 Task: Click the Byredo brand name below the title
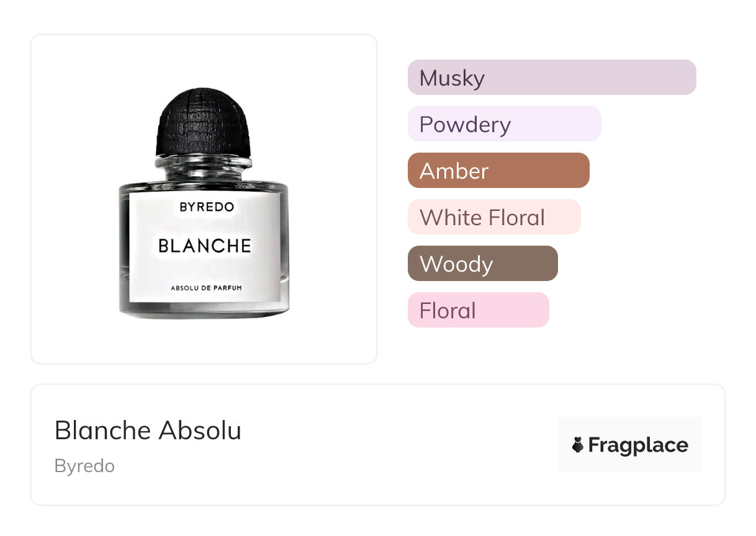coord(84,466)
